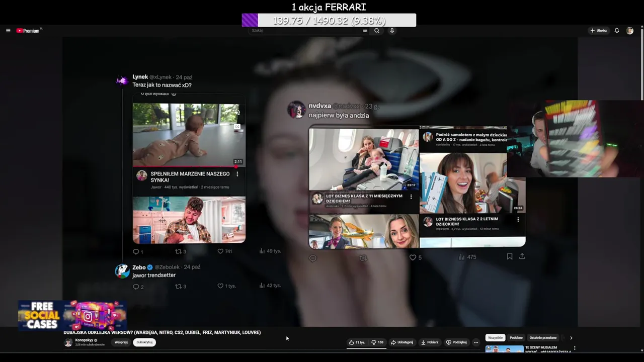Screen dimensions: 644x362
Task: Click Zebo's tweet avatar
Action: pyautogui.click(x=122, y=271)
